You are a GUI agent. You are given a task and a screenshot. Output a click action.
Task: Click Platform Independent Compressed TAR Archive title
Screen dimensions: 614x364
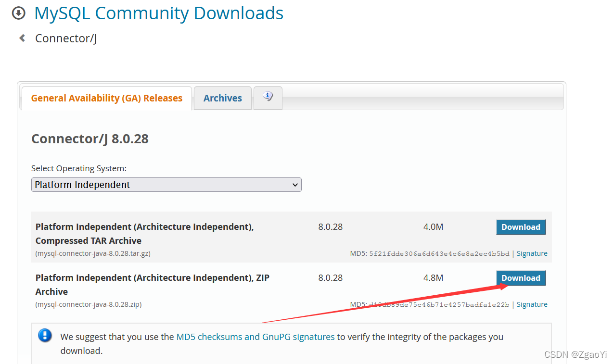pyautogui.click(x=144, y=234)
